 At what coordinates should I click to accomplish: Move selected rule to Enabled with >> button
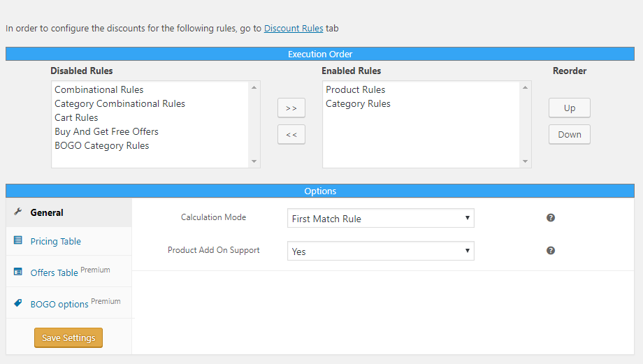click(x=291, y=108)
